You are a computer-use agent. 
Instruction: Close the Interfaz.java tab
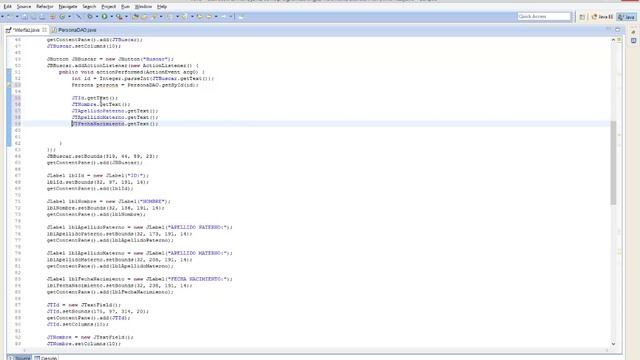pyautogui.click(x=44, y=30)
